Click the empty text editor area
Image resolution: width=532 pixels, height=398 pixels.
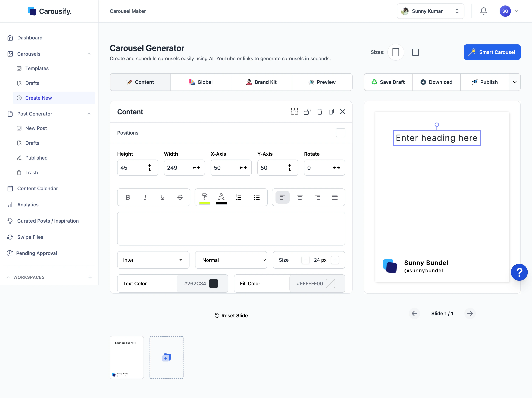231,228
